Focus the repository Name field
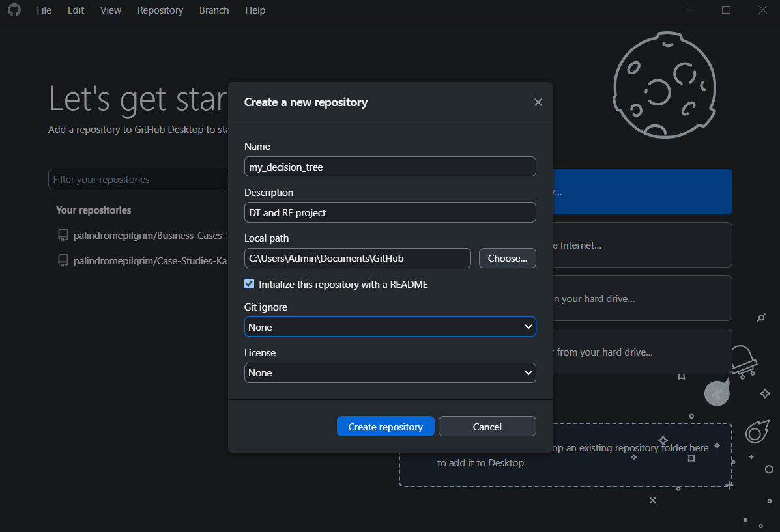780x532 pixels. 390,167
